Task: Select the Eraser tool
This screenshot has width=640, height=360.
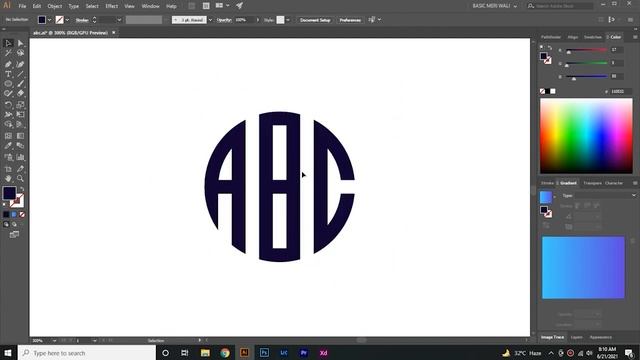Action: tap(20, 93)
